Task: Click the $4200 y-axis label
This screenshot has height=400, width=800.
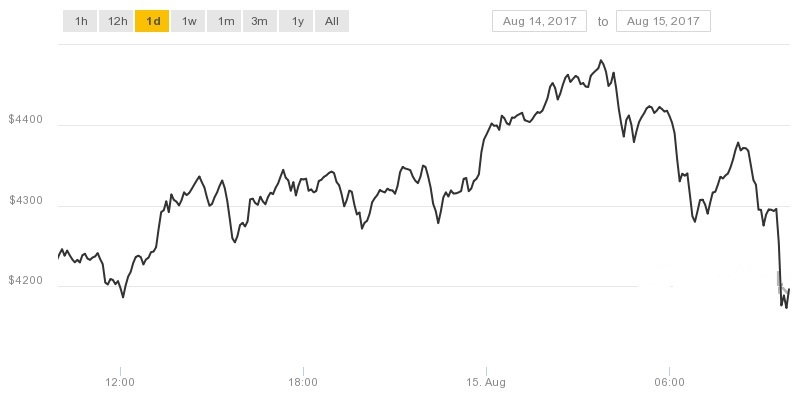Action: [x=26, y=281]
